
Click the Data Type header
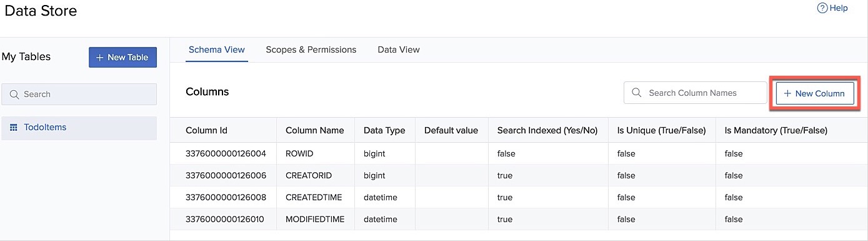click(384, 130)
